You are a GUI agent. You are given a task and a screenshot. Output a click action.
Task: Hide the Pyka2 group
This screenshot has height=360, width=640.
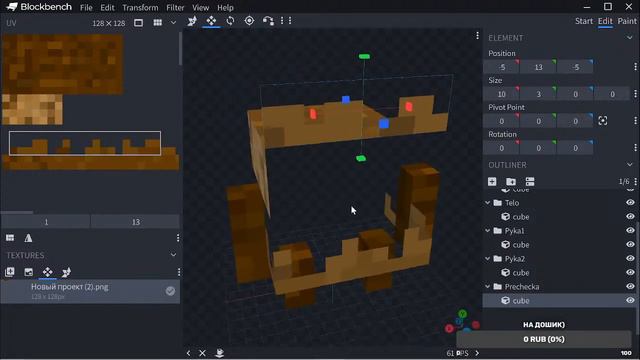[630, 258]
